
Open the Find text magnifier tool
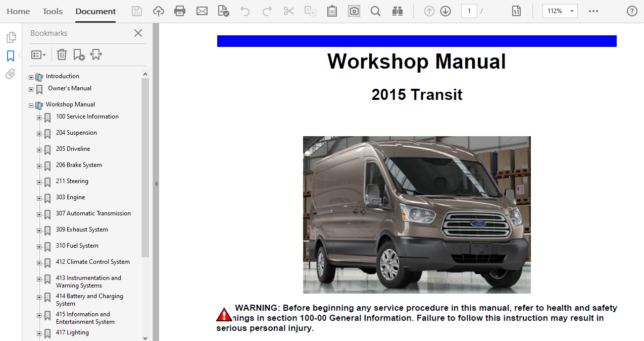click(375, 11)
